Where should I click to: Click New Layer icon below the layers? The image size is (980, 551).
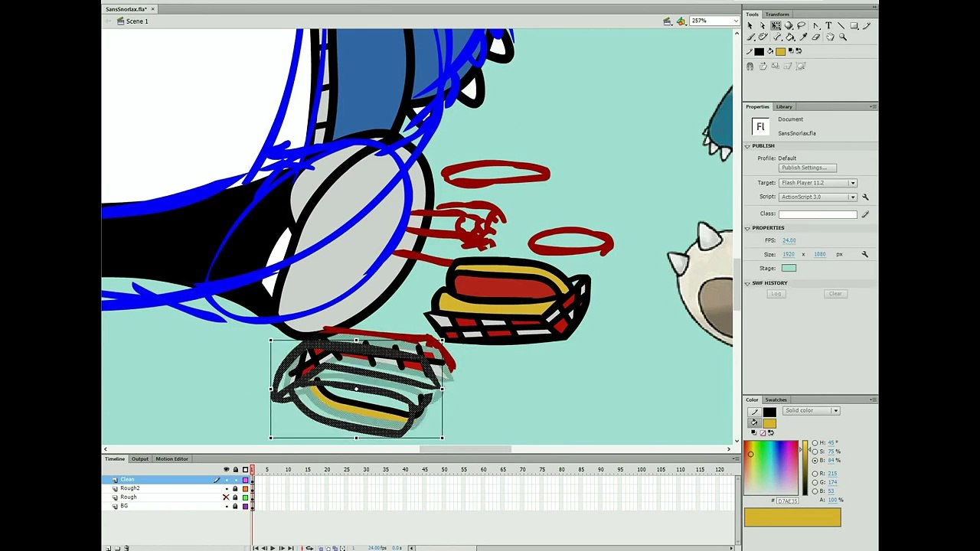click(108, 548)
